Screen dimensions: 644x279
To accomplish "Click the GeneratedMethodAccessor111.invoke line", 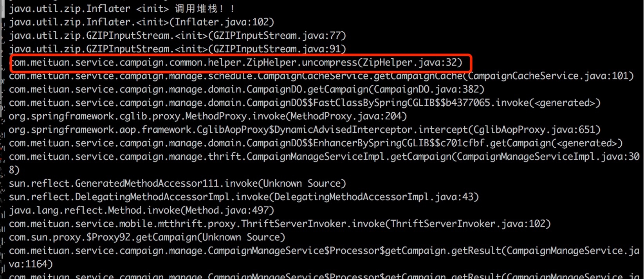I will pyautogui.click(x=177, y=184).
